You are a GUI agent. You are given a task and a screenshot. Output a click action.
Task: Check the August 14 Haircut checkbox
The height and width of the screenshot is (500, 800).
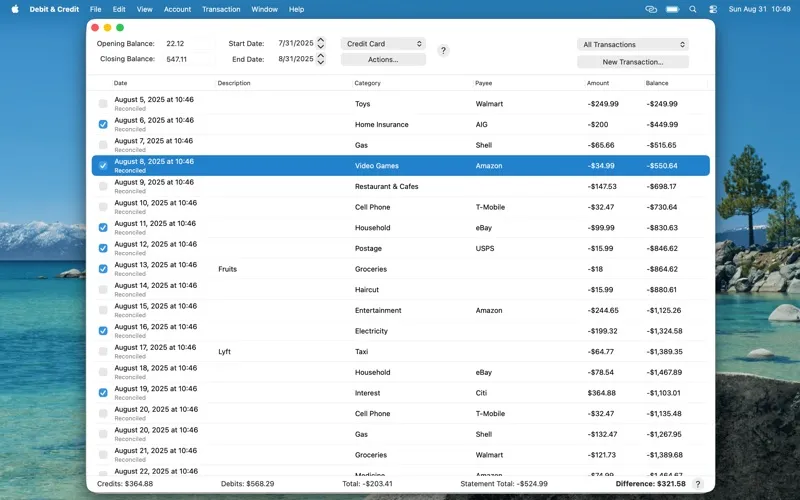(103, 289)
